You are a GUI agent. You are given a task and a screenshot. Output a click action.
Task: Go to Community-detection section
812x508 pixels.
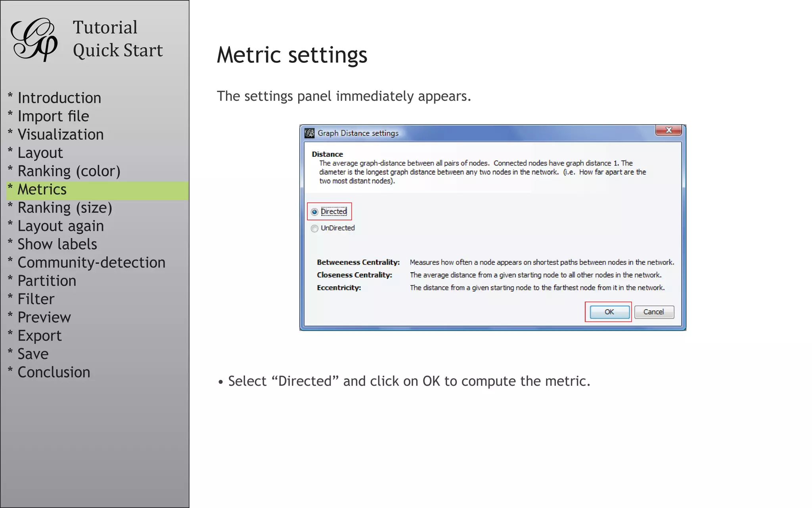91,262
